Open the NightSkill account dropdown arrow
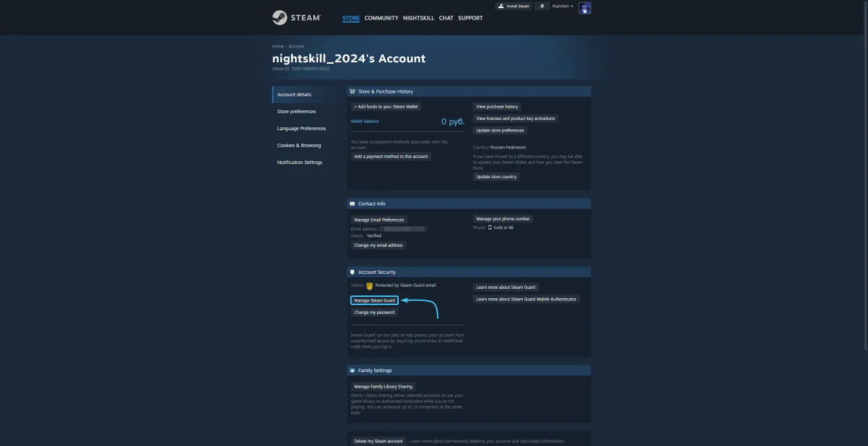Screen dimensions: 868x446 pyautogui.click(x=572, y=6)
